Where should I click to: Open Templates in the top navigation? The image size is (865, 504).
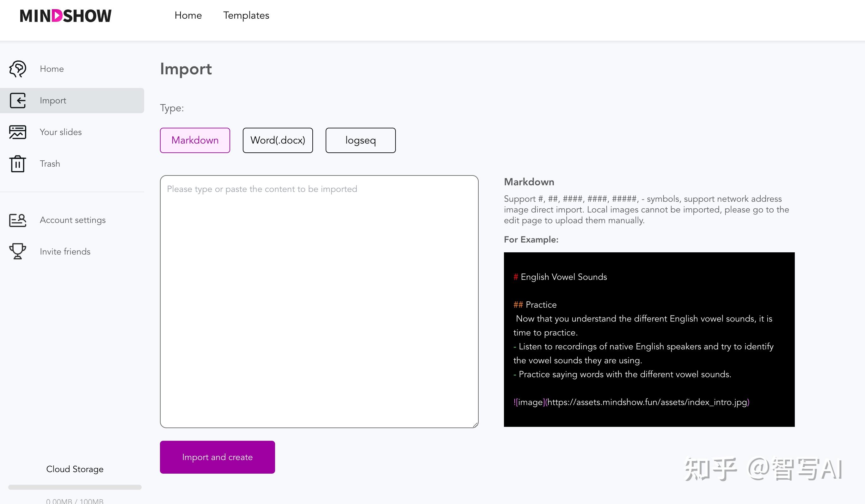(246, 15)
